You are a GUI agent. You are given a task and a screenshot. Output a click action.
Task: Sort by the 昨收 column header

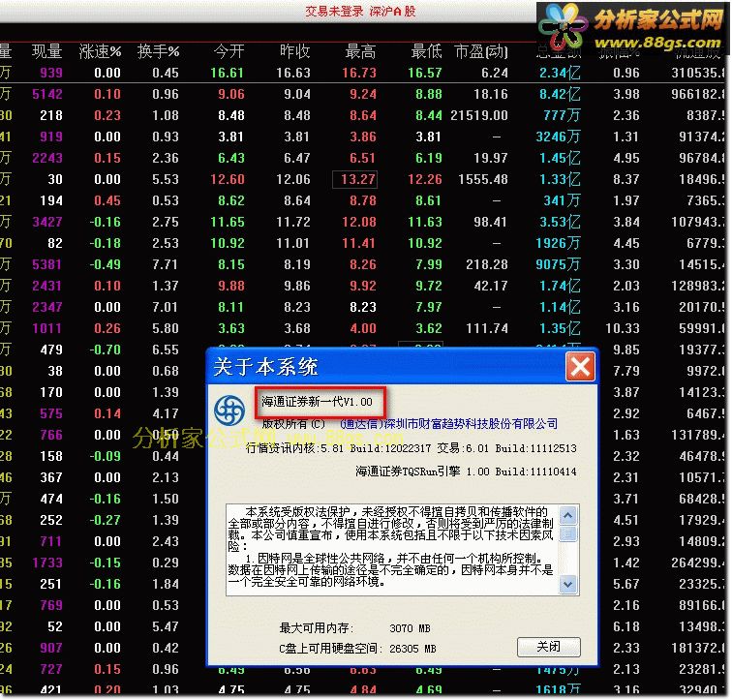tap(295, 51)
